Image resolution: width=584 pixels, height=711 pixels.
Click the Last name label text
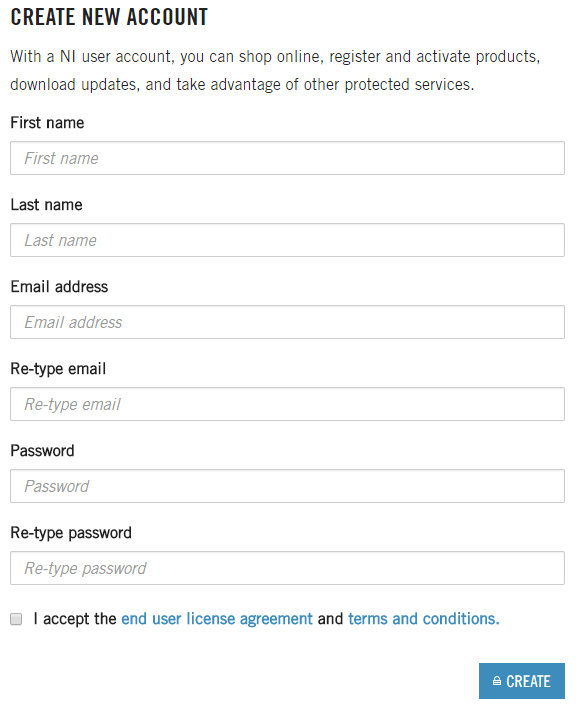[x=46, y=205]
